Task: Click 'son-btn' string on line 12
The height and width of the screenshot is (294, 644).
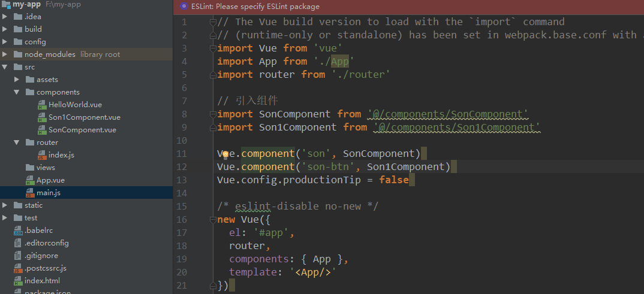Action: click(331, 167)
